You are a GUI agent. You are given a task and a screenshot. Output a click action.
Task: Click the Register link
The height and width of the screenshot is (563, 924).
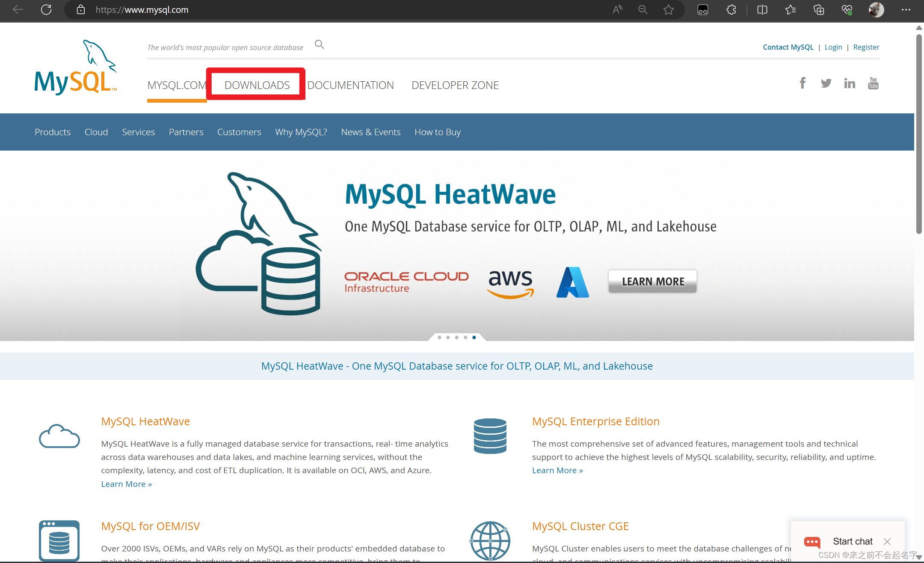866,47
